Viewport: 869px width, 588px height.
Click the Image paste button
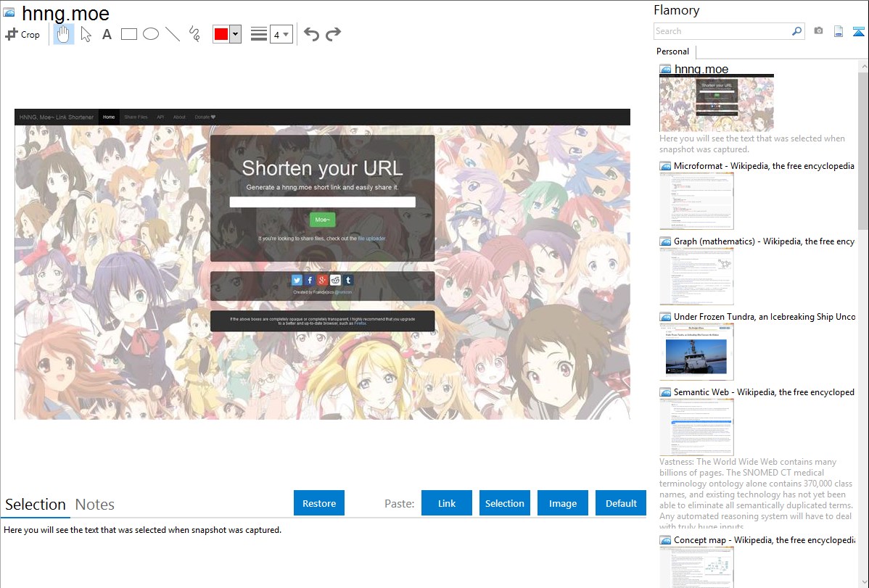tap(563, 503)
